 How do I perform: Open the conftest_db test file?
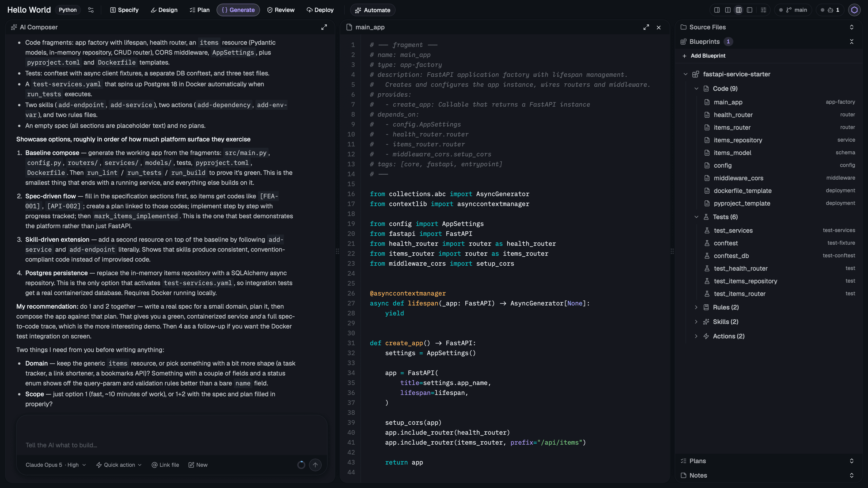tap(779, 256)
